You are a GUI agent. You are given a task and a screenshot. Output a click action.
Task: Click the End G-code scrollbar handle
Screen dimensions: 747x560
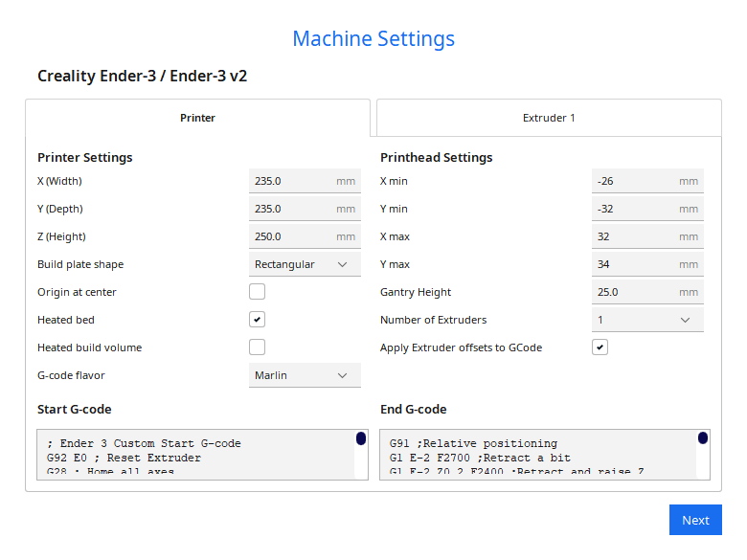coord(703,437)
